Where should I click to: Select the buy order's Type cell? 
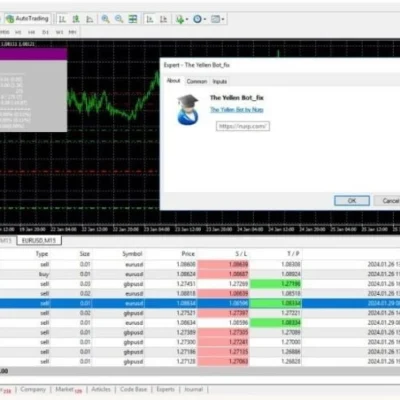44,274
